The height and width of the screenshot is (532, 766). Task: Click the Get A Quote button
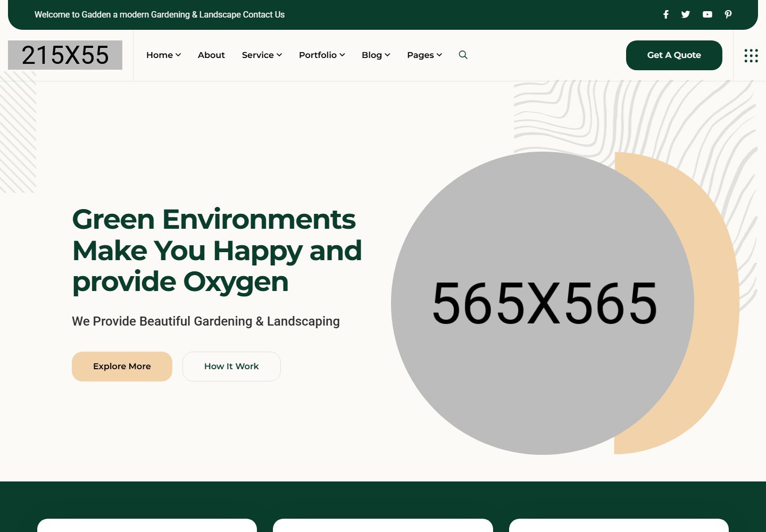(x=674, y=55)
